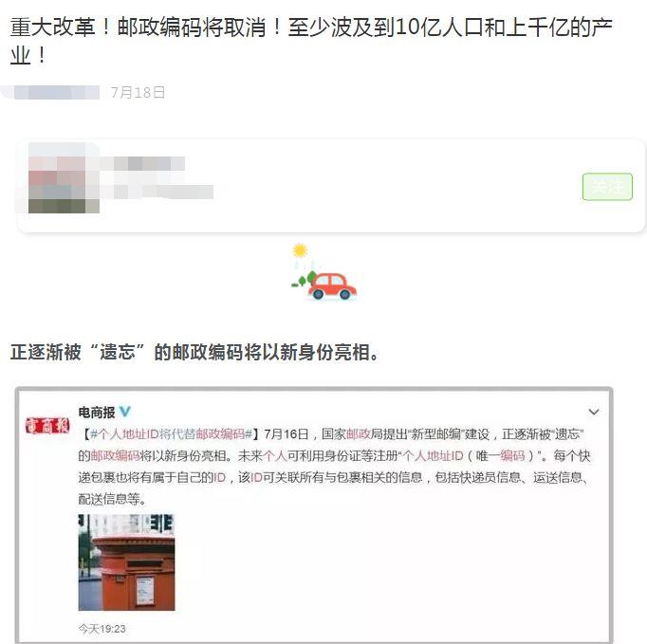647x644 pixels.
Task: Click the yellow sun icon above car
Action: click(300, 250)
